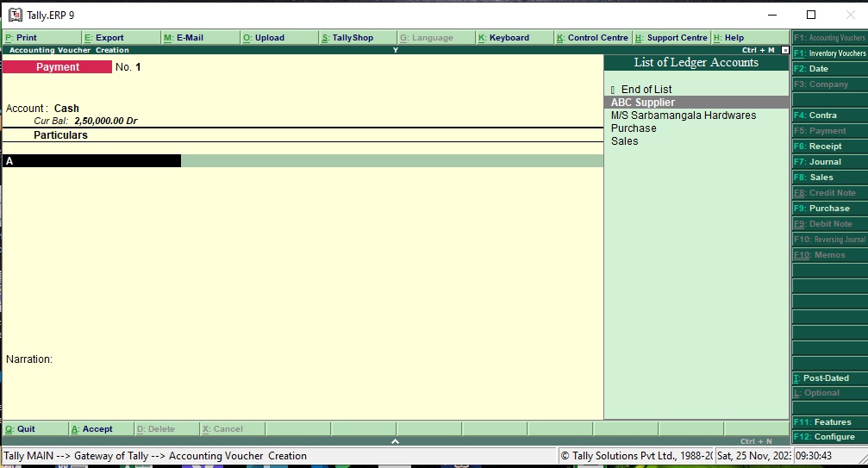This screenshot has height=468, width=868.
Task: Select ABC Supplier ledger
Action: click(696, 103)
